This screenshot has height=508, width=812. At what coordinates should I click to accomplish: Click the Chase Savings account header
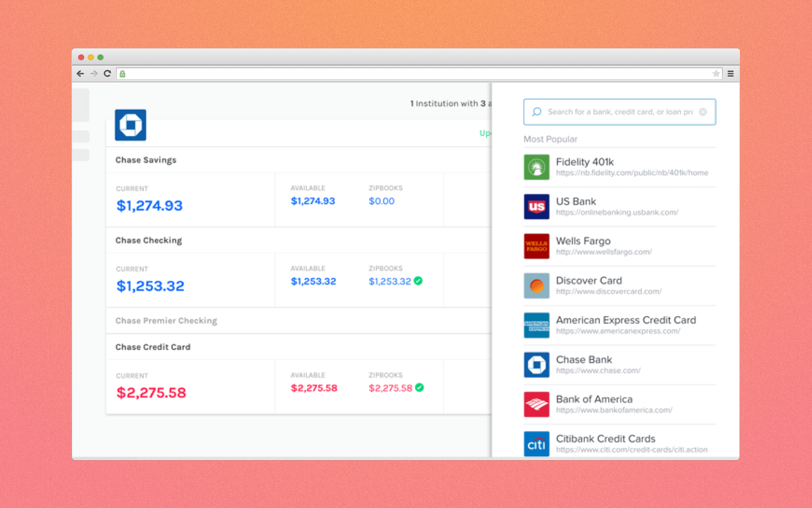coord(298,160)
